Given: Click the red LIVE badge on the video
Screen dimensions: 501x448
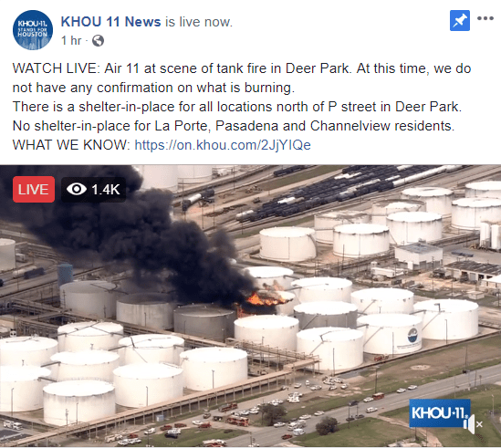Looking at the screenshot, I should [34, 189].
